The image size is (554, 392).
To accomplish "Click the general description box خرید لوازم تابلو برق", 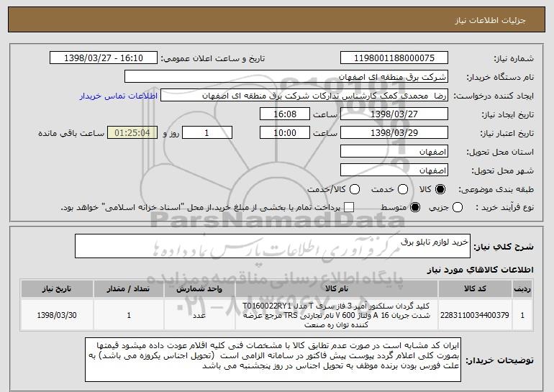I will click(273, 246).
